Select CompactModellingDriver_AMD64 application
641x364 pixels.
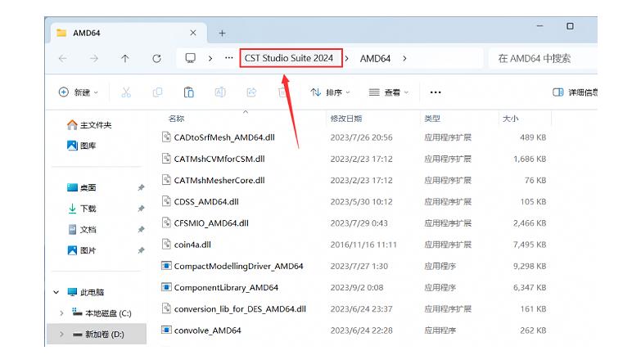(239, 266)
